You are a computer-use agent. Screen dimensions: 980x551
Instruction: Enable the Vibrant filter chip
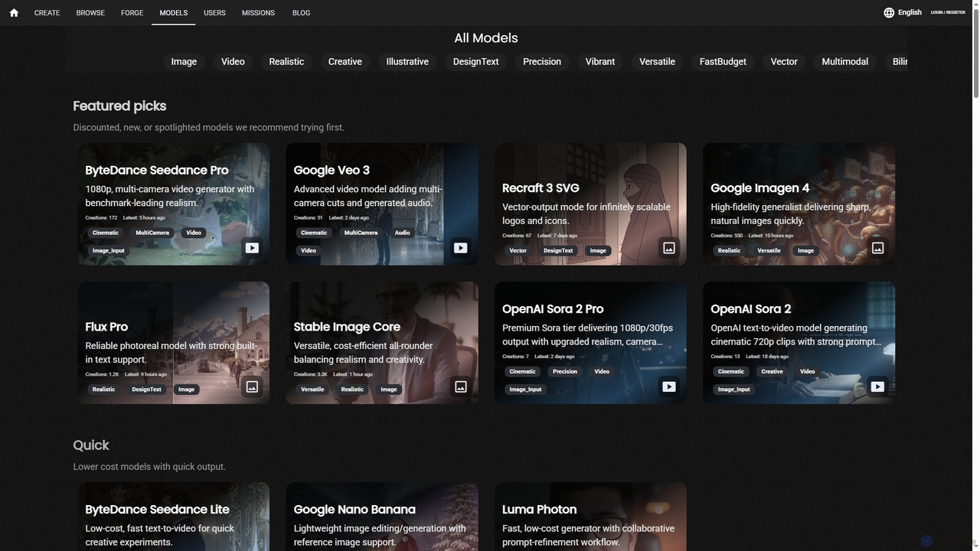[x=600, y=62]
